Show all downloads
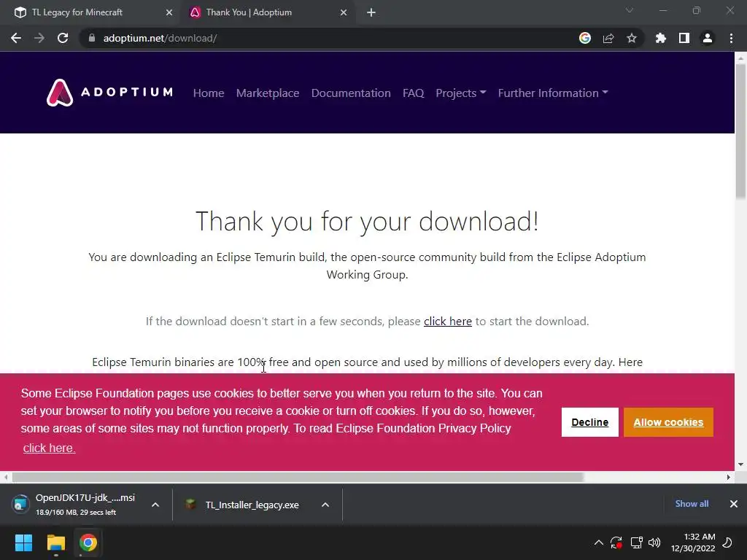This screenshot has height=560, width=747. coord(692,503)
